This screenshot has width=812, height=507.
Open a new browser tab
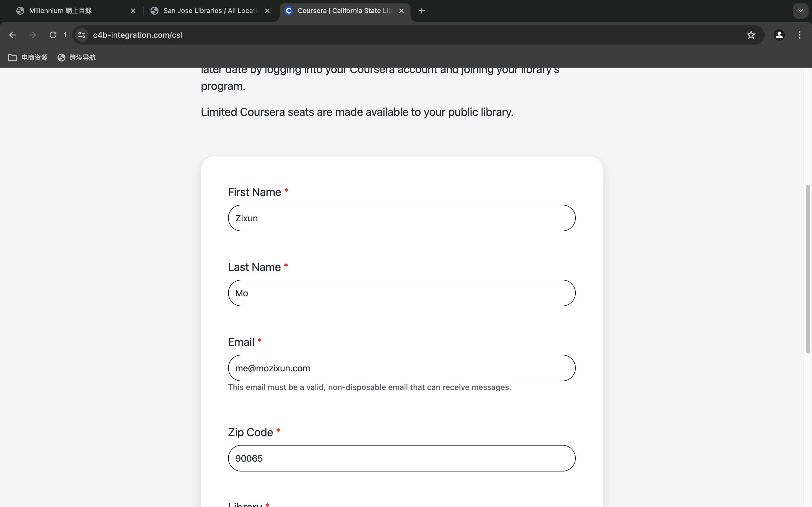pos(422,11)
